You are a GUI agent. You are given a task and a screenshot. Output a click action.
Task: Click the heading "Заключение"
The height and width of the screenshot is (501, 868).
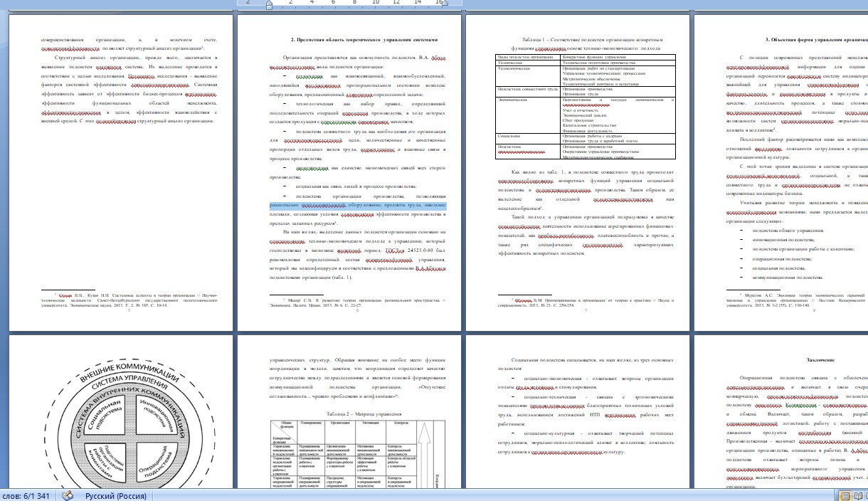[x=820, y=361]
